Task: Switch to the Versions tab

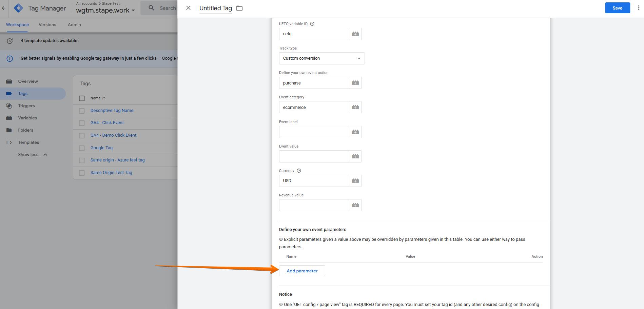Action: point(47,25)
